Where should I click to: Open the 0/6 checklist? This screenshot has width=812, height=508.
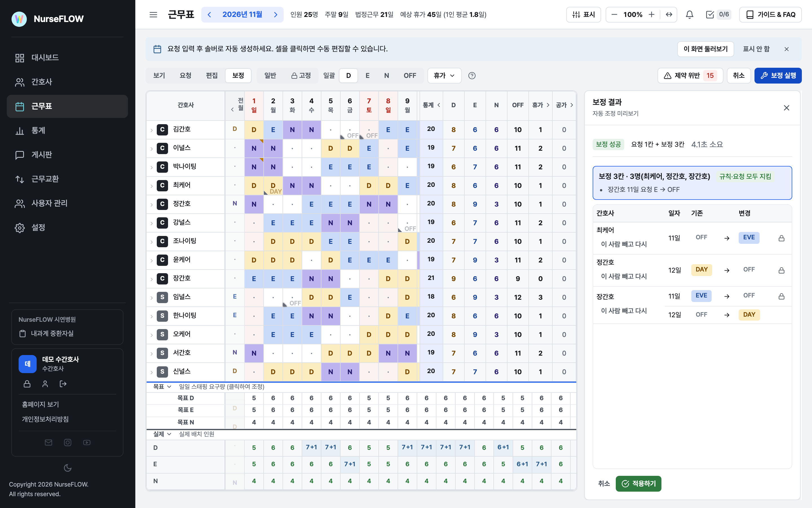click(718, 14)
